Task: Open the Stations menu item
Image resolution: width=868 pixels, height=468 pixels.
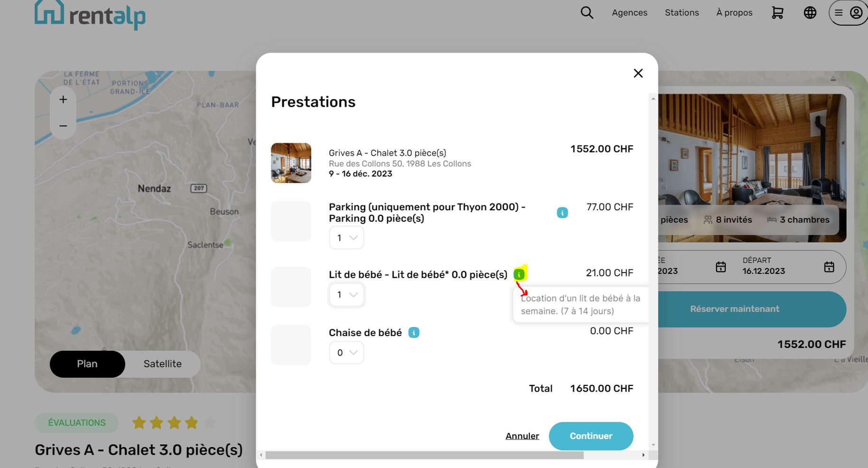Action: (x=682, y=13)
